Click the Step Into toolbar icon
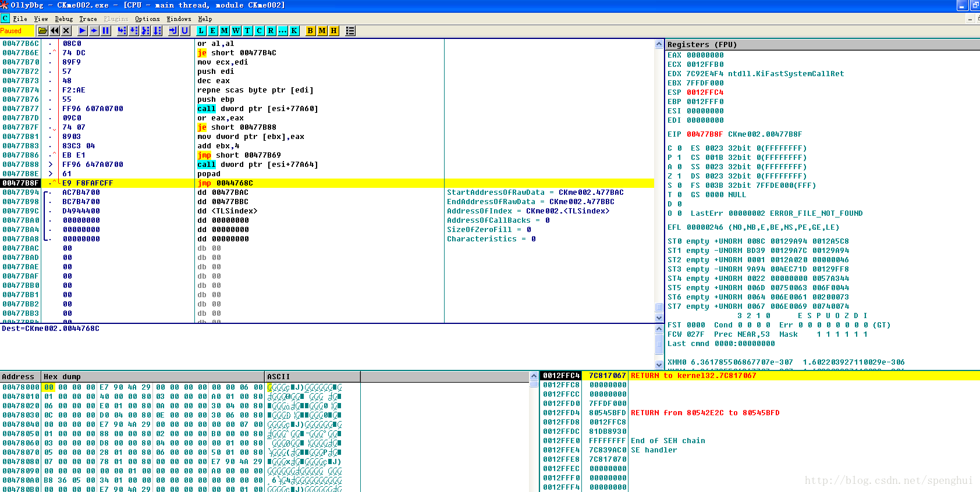 [x=122, y=31]
